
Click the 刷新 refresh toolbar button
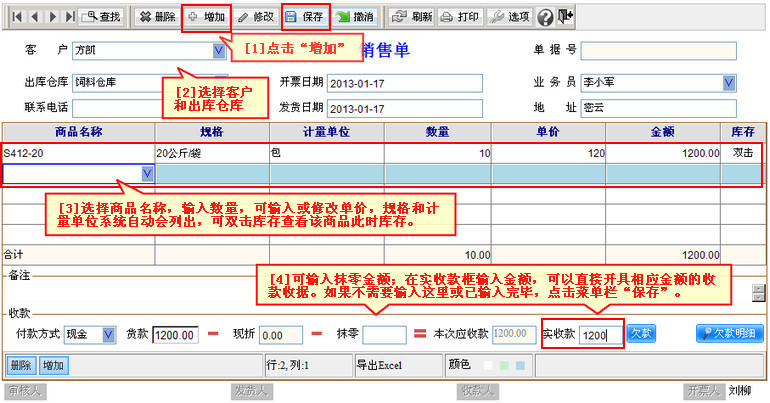point(411,17)
